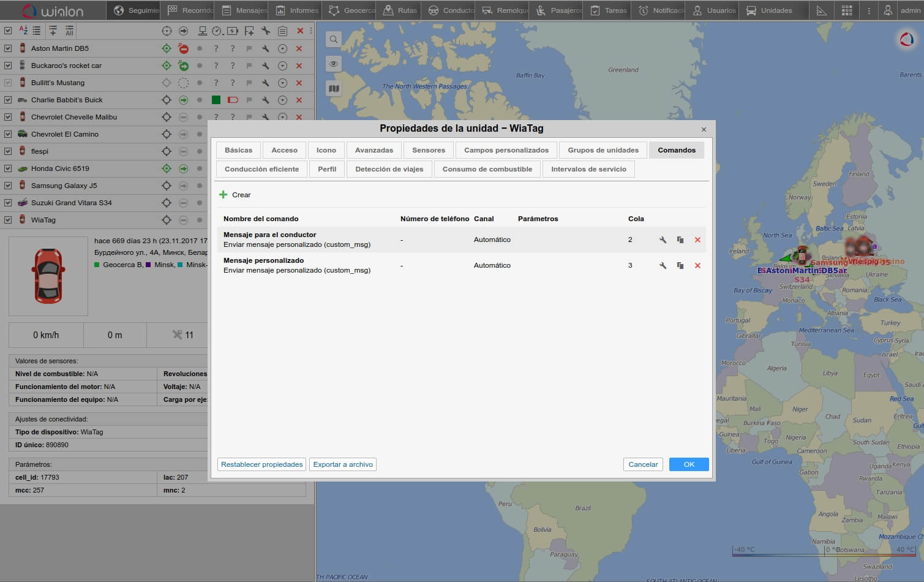The height and width of the screenshot is (582, 924).
Task: Open the applications grid icon
Action: point(847,10)
